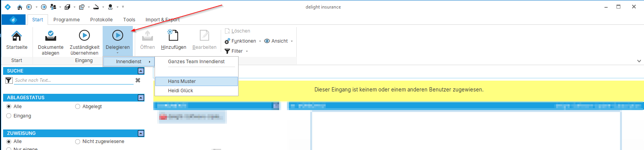Switch to the Protokolle ribbon tab

pyautogui.click(x=101, y=20)
